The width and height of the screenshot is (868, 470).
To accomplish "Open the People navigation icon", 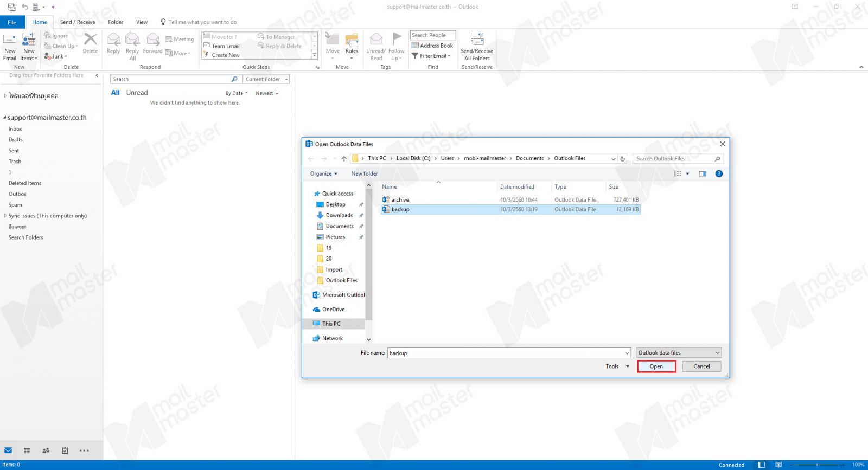I will tap(46, 450).
